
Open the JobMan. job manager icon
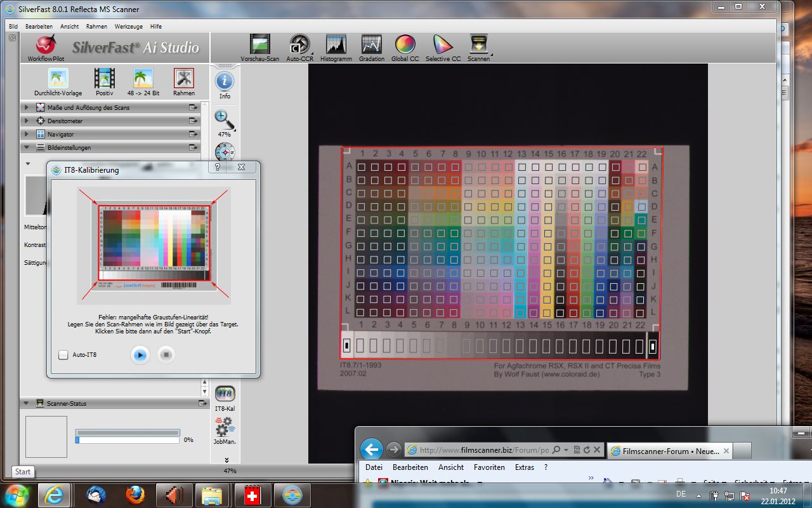click(x=225, y=427)
